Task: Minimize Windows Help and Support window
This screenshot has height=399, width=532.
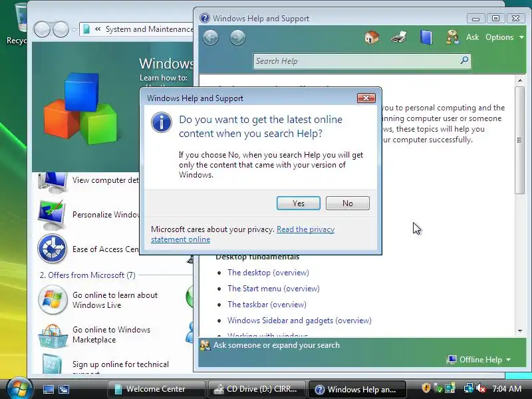Action: [x=475, y=19]
